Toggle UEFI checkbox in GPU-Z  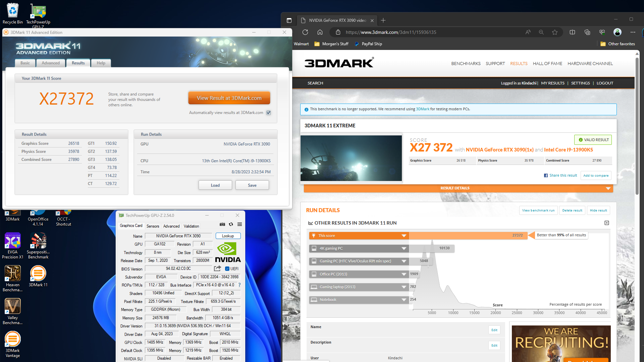(x=227, y=269)
